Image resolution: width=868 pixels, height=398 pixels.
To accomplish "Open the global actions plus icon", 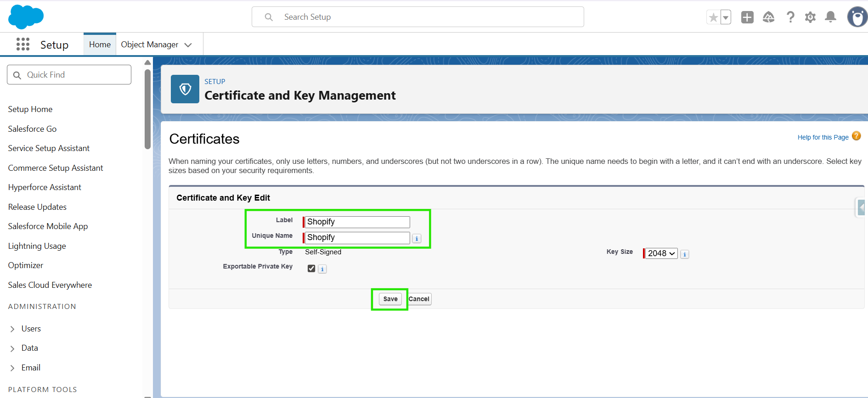I will [747, 17].
